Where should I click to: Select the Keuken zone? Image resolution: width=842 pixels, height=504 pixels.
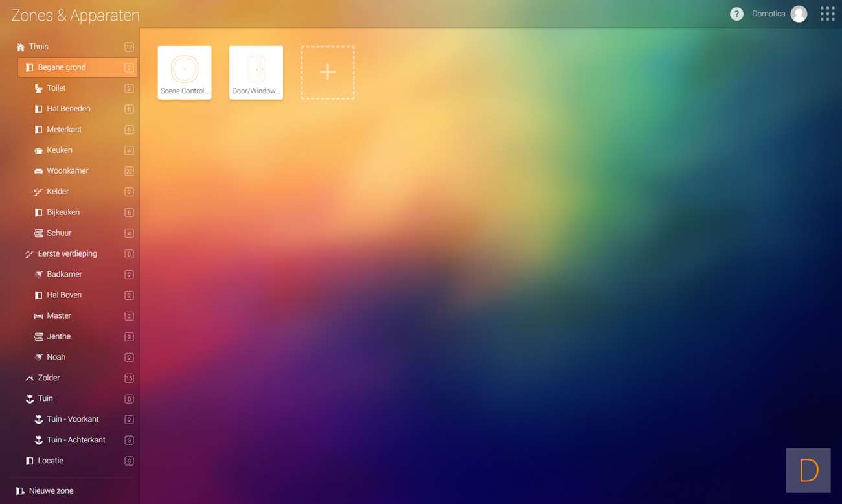tap(60, 150)
